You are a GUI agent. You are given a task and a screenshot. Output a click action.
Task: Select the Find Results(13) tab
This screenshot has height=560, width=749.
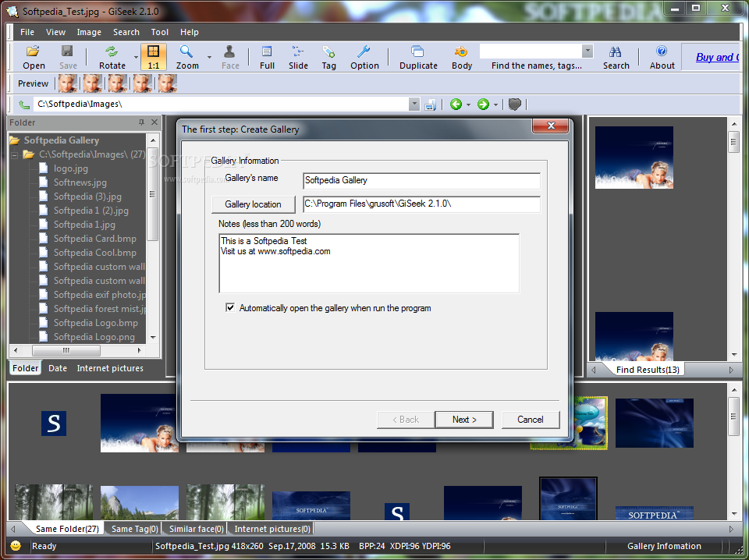click(648, 370)
